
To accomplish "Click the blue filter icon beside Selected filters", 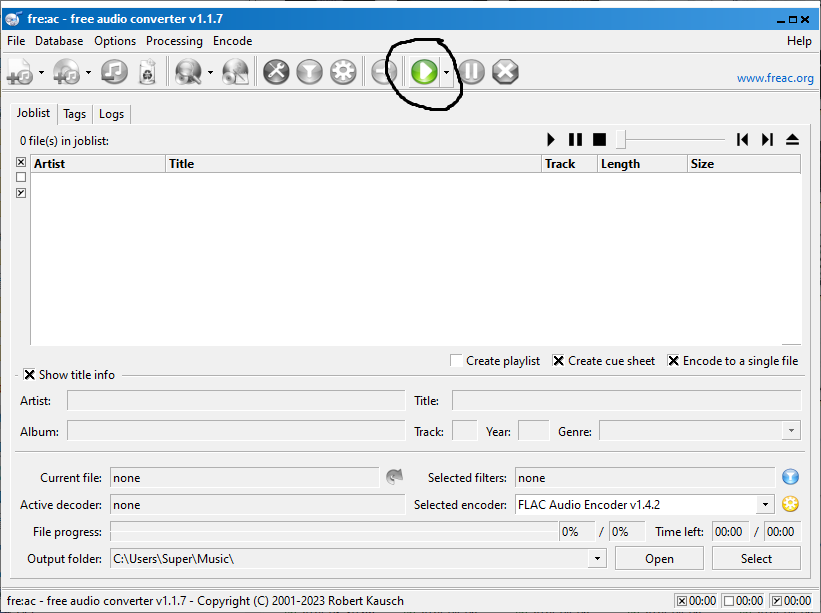I will coord(790,477).
